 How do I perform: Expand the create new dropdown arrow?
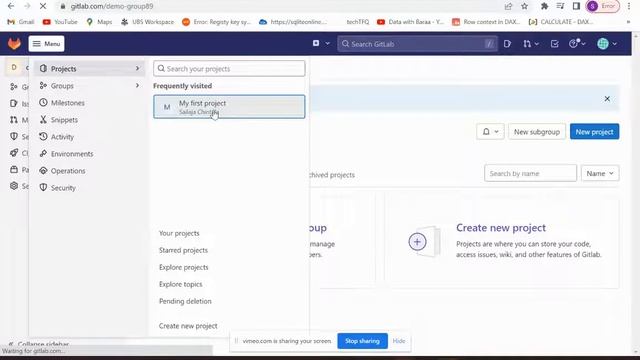pyautogui.click(x=327, y=43)
